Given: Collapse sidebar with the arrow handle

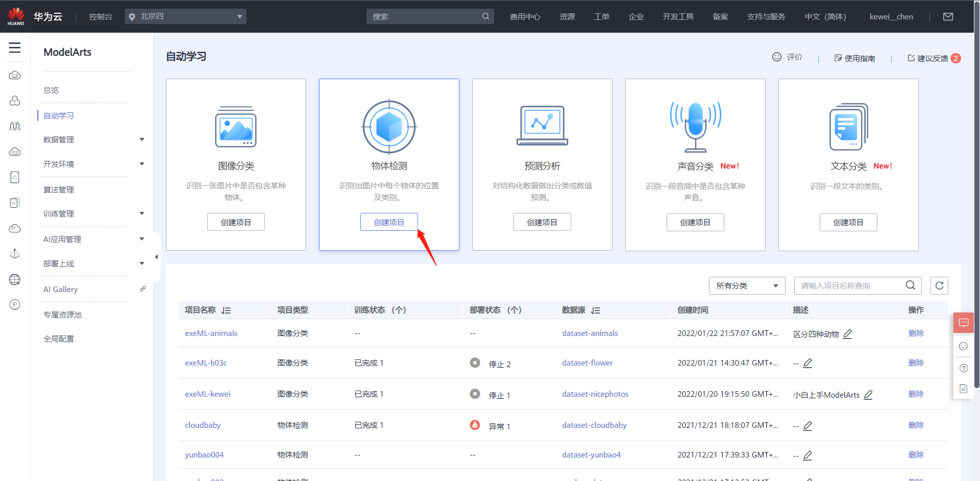Looking at the screenshot, I should tap(156, 257).
